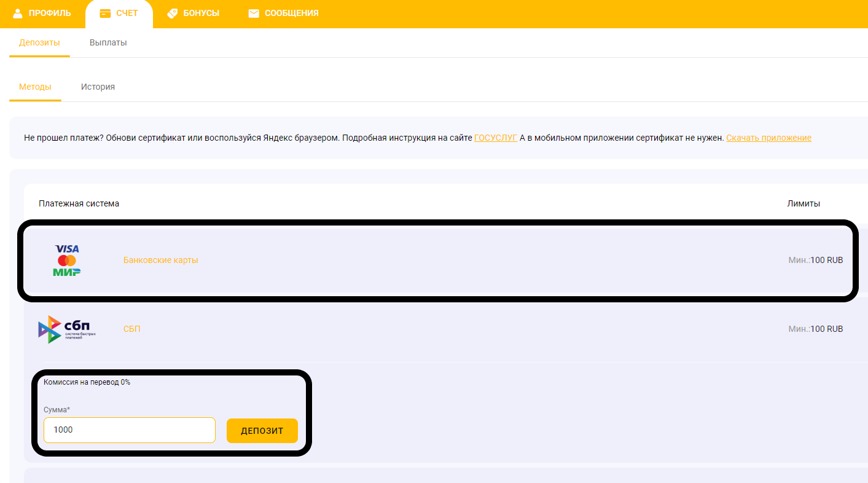Follow the ГОСУСЛУГ link

tap(496, 138)
